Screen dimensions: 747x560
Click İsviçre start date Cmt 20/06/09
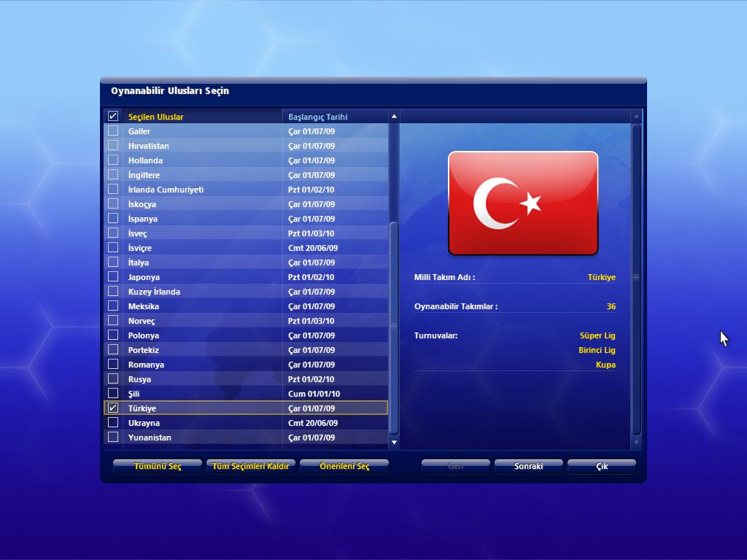click(313, 248)
